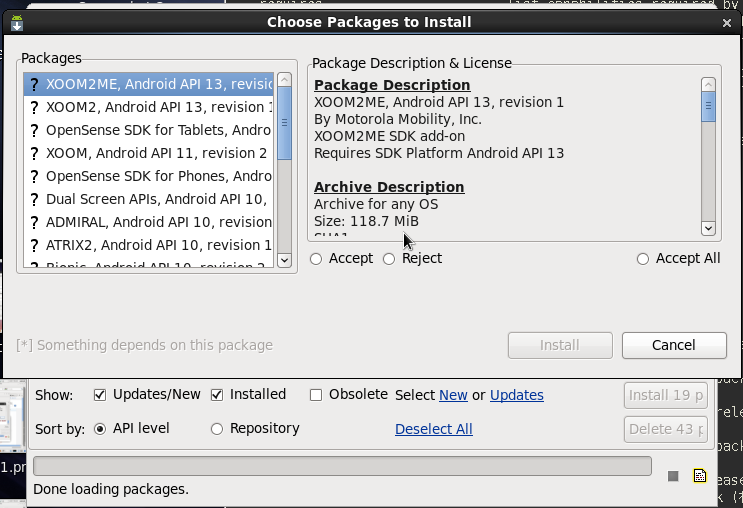Click the stop loading square icon
743x508 pixels.
click(x=673, y=476)
